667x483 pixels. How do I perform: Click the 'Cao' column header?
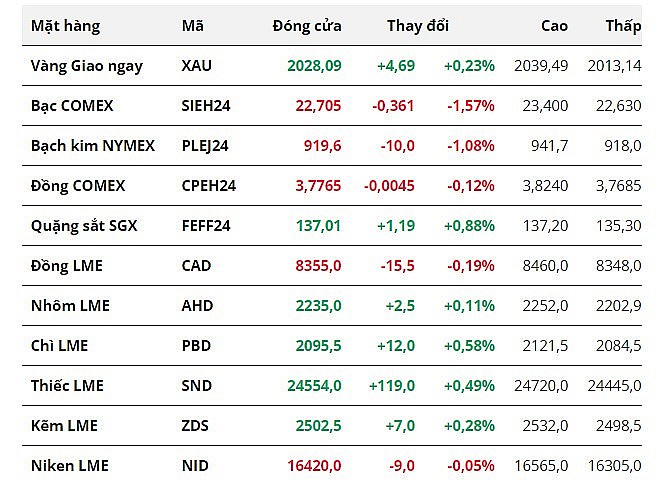[x=554, y=26]
